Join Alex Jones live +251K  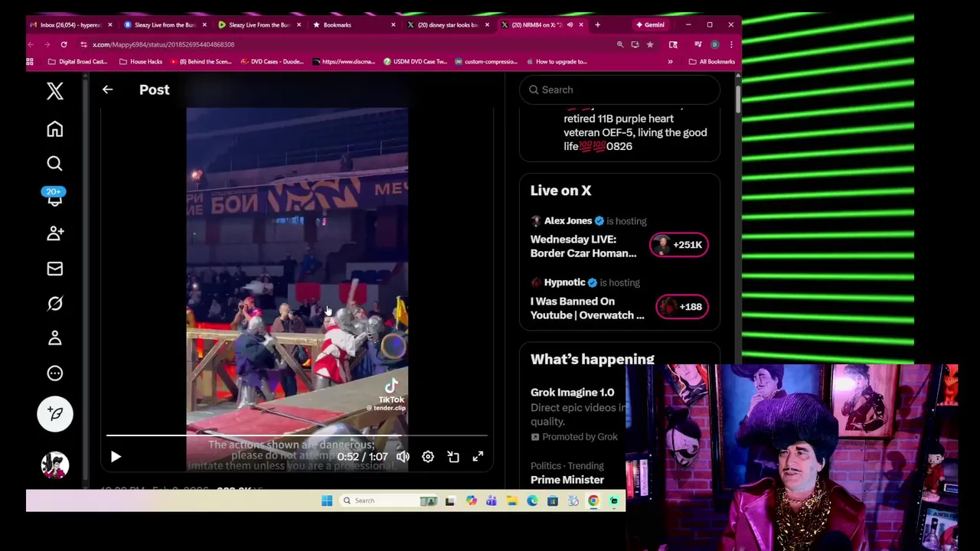679,245
